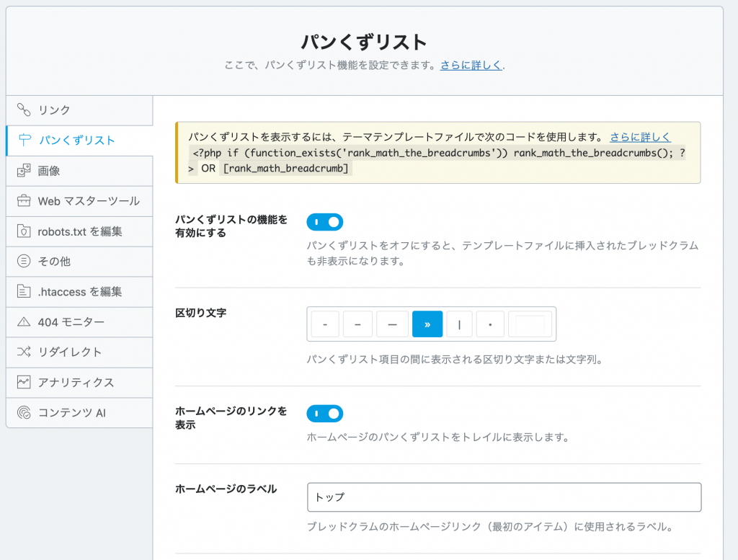Select the アナリティクス tab
The height and width of the screenshot is (560, 738).
point(79,383)
